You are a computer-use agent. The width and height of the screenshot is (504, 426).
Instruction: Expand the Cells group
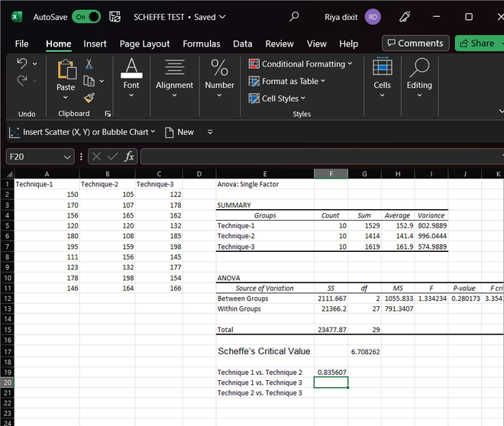(382, 79)
